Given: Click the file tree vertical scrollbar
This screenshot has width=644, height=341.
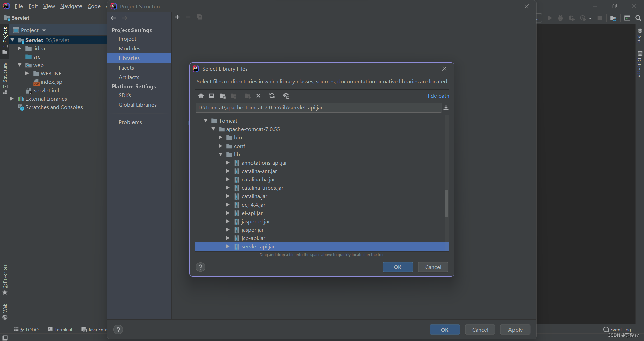Looking at the screenshot, I should 447,204.
